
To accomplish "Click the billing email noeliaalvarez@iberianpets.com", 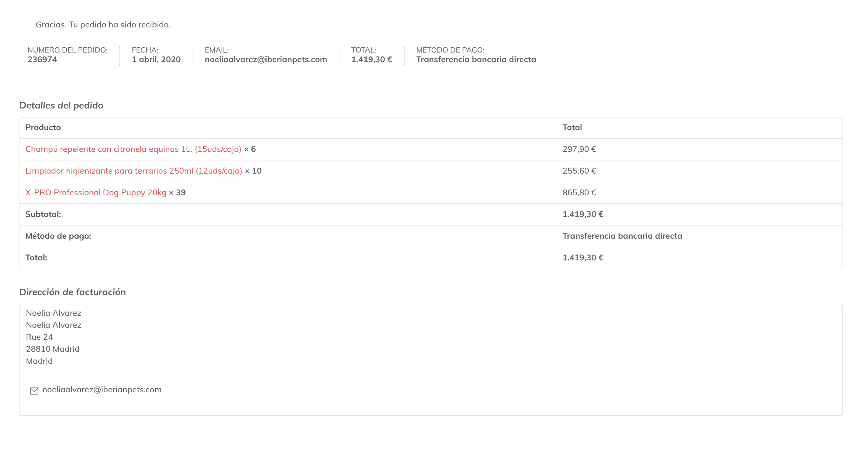I will [102, 389].
